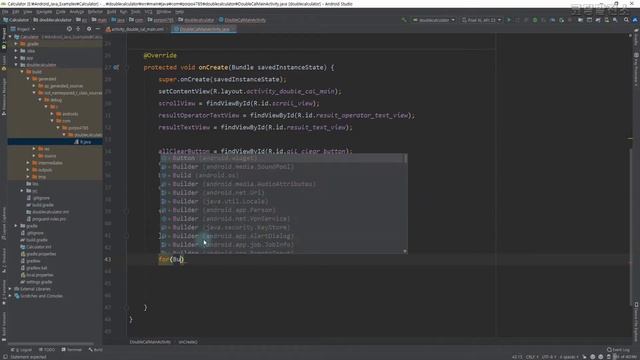Click DoubleCalMainActivity in navigation breadcrumb

(x=242, y=20)
